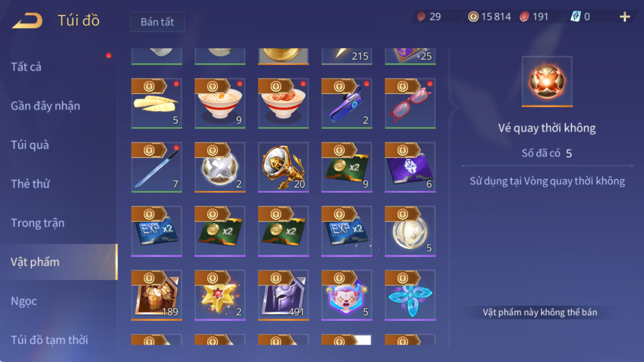Select the golden globe item
The height and width of the screenshot is (362, 644).
[410, 231]
